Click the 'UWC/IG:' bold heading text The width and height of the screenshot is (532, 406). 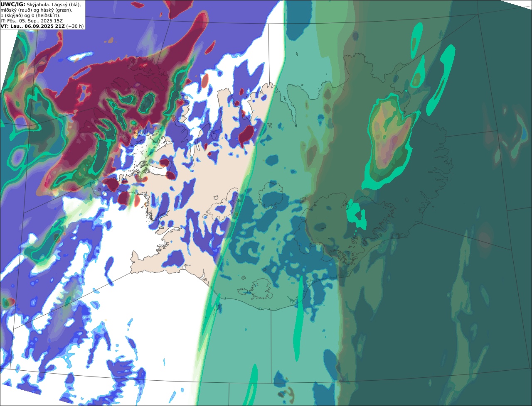tap(12, 4)
